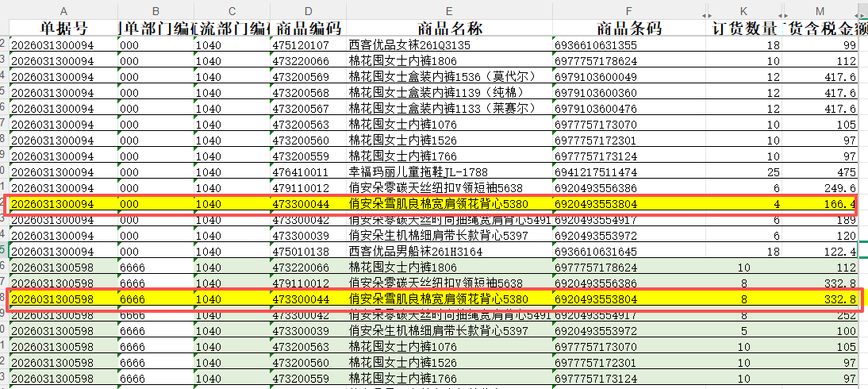The height and width of the screenshot is (389, 868).
Task: Click the 商品名称 header cell
Action: 449,29
